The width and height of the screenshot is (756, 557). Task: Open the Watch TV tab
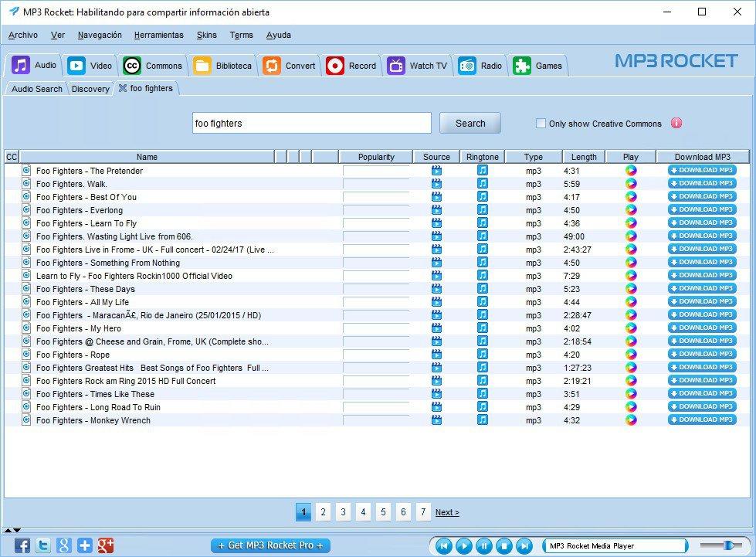tap(417, 66)
